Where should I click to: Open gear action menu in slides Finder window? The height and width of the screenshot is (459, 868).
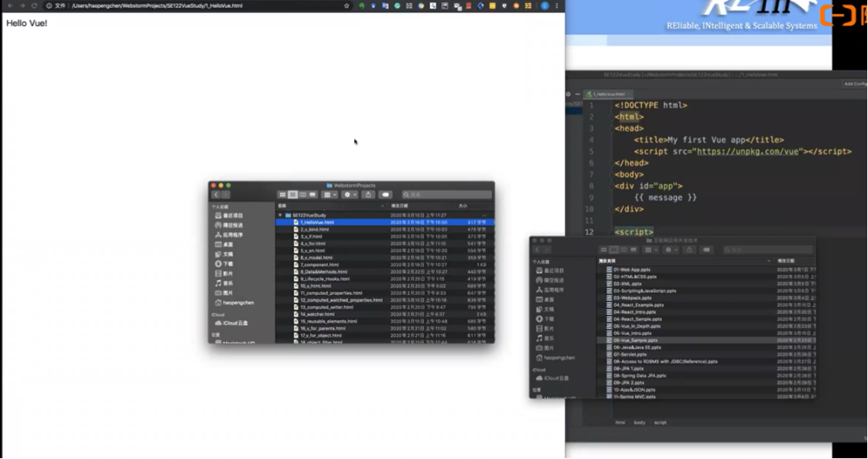coord(671,250)
